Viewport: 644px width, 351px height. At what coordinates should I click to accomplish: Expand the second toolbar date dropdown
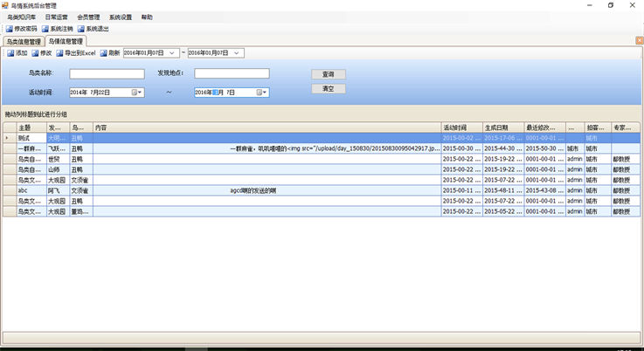239,53
